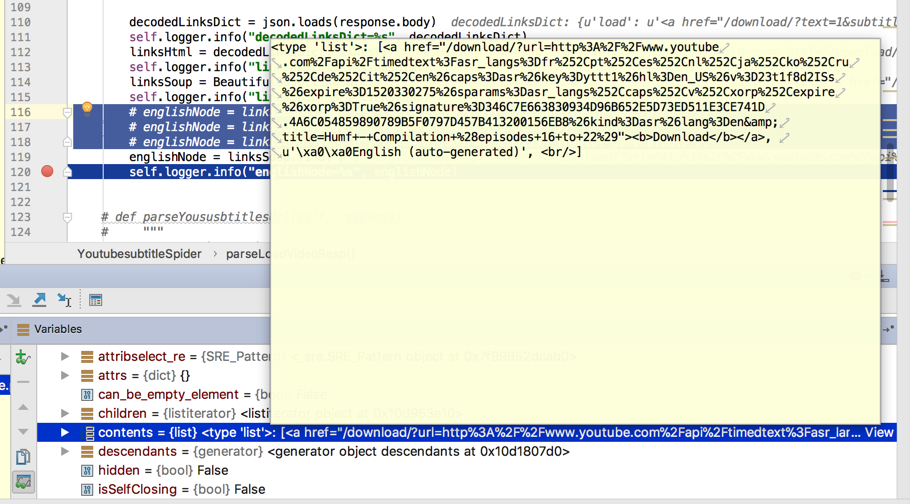The height and width of the screenshot is (504, 910).
Task: Click the binary icon beside can_be_empty_element
Action: tap(87, 395)
